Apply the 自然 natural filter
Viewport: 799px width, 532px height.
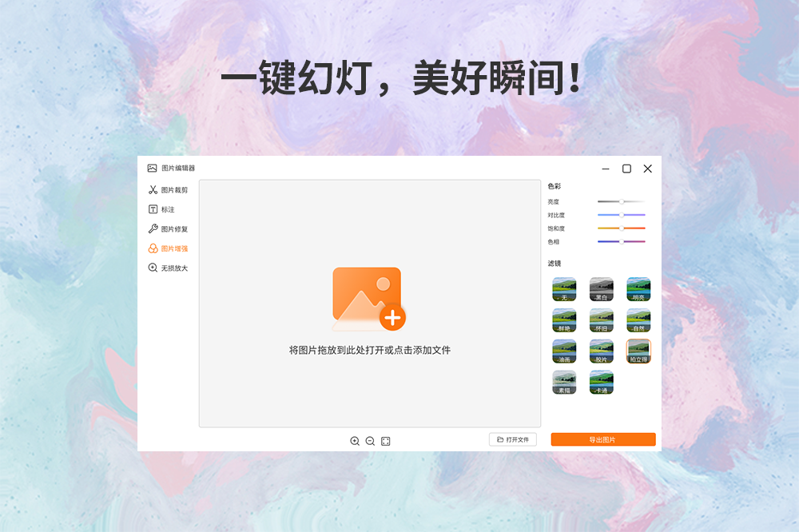[x=638, y=320]
